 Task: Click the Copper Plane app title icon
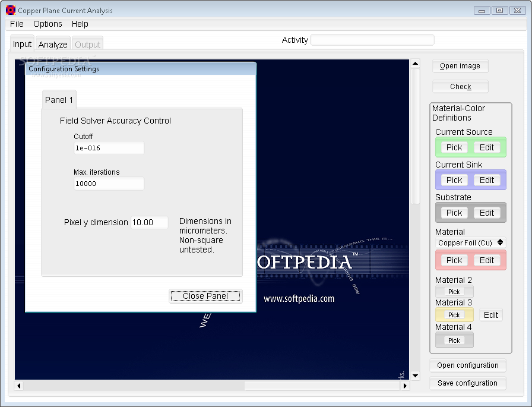11,10
